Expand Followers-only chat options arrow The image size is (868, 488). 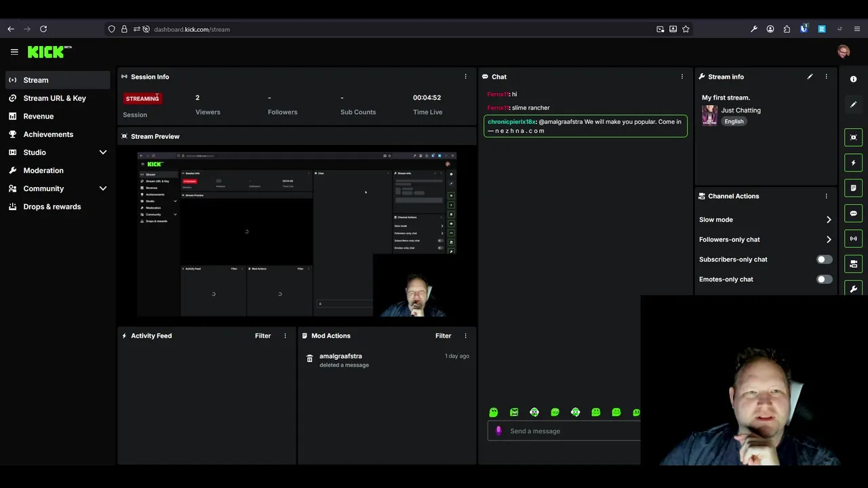pyautogui.click(x=828, y=239)
